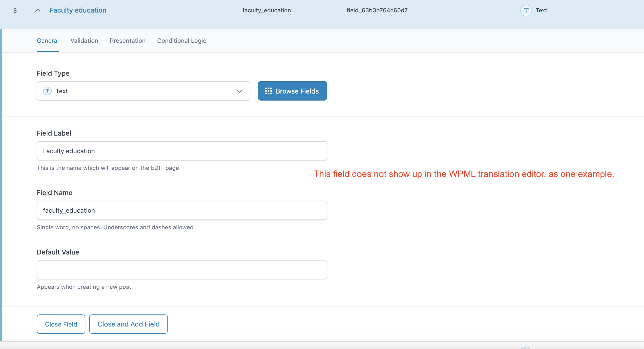The image size is (644, 349).
Task: Click the Text icon inside Field Type dropdown
Action: point(47,91)
